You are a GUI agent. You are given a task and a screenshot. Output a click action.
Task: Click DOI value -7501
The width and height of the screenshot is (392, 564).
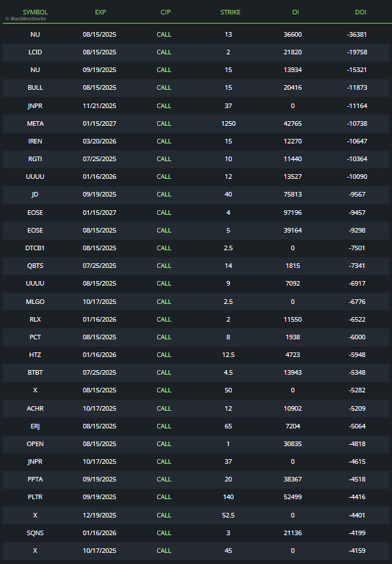[x=357, y=248]
